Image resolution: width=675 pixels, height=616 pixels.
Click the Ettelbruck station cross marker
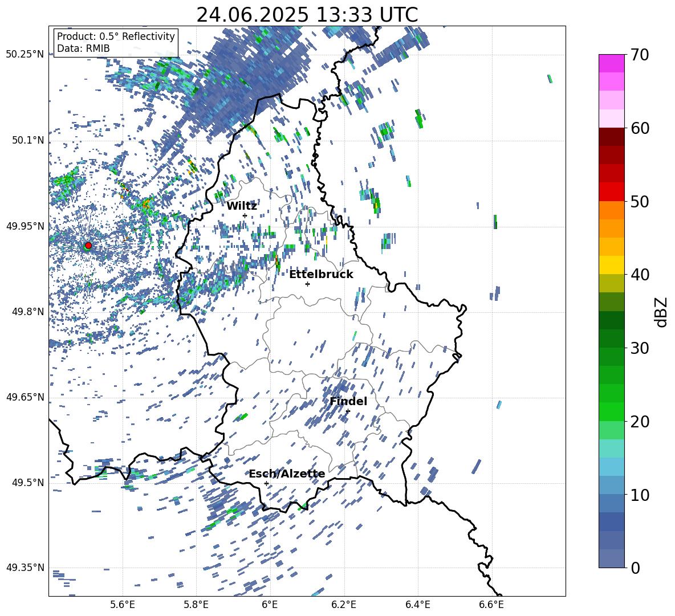click(x=307, y=284)
